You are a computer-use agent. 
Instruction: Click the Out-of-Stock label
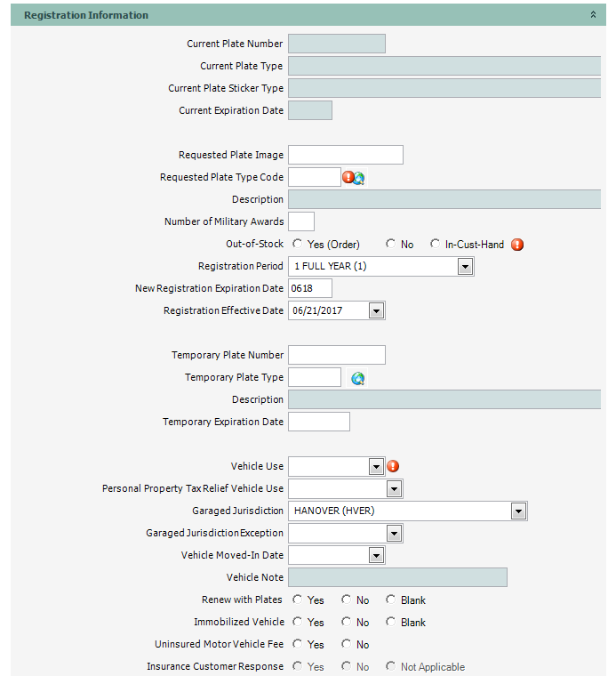pos(254,244)
